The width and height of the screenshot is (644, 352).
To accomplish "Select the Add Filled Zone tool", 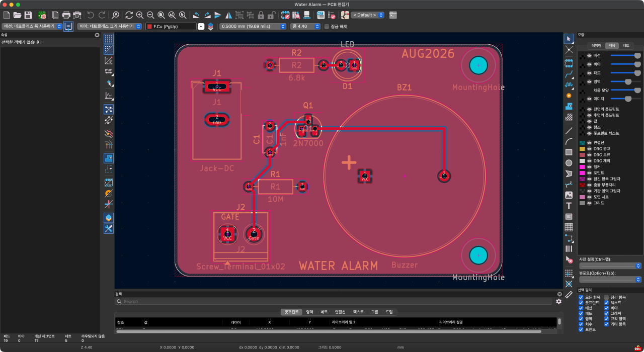I will [x=569, y=107].
